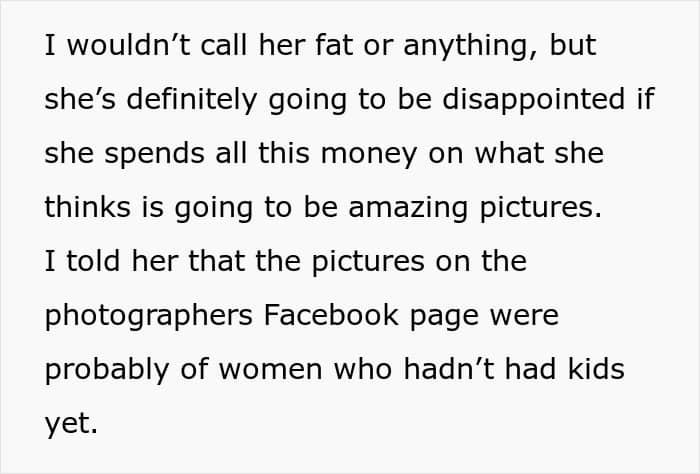The width and height of the screenshot is (700, 474).
Task: Click the word "anything," in first line
Action: pyautogui.click(x=471, y=46)
